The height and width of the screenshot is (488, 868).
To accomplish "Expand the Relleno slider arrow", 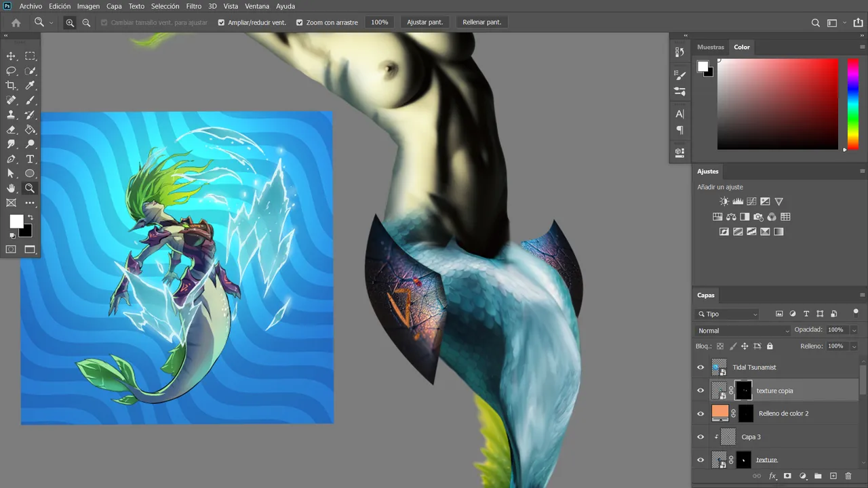I will pos(854,346).
